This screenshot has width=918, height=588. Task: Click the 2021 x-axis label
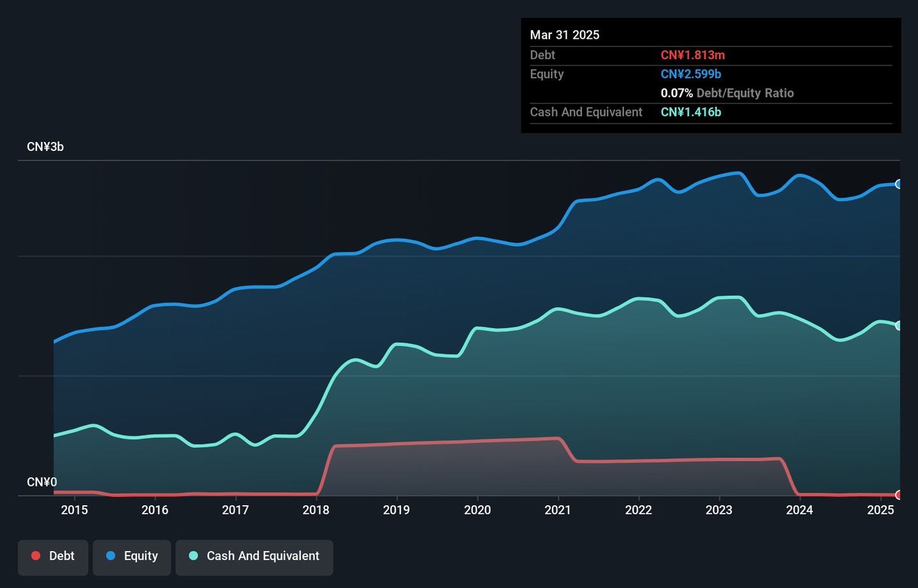tap(558, 510)
